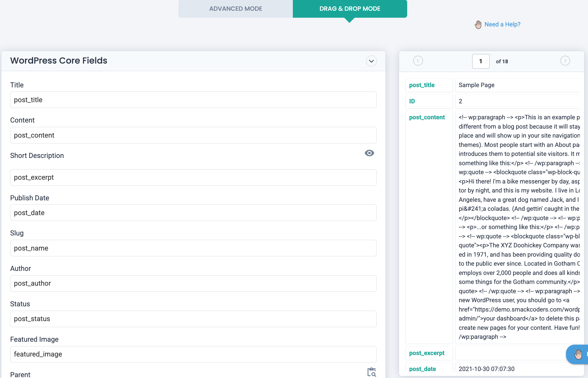This screenshot has width=588, height=378.
Task: Click the Featured Image input field
Action: tap(193, 354)
